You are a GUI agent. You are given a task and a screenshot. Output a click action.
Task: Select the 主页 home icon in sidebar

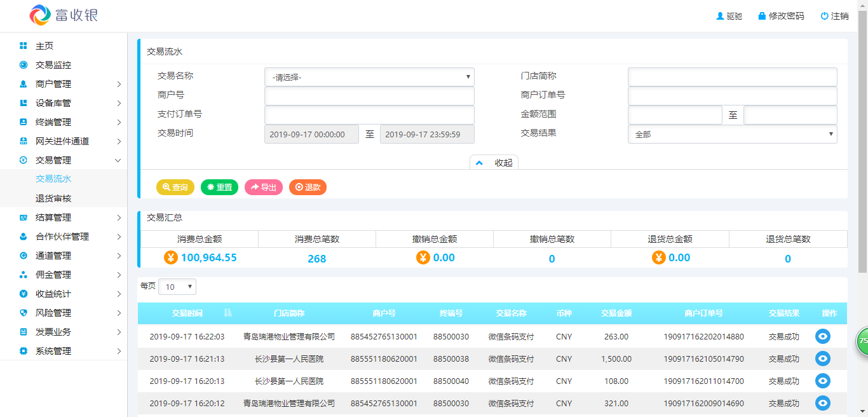(24, 45)
